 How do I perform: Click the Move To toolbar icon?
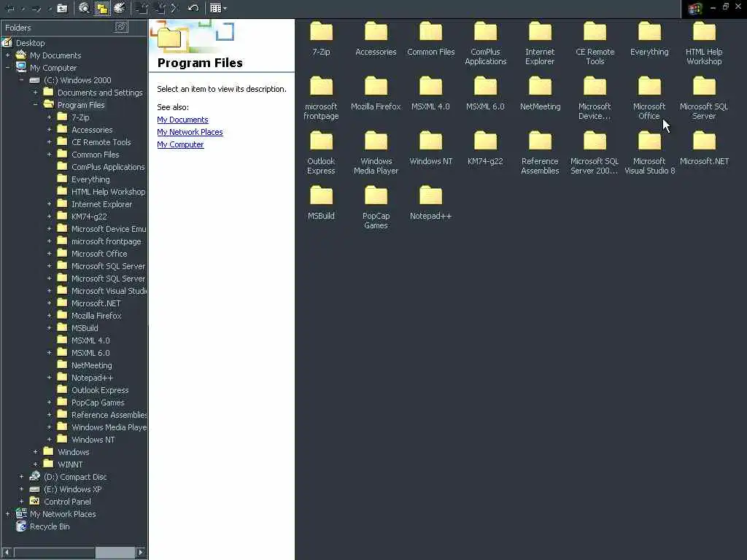(142, 8)
